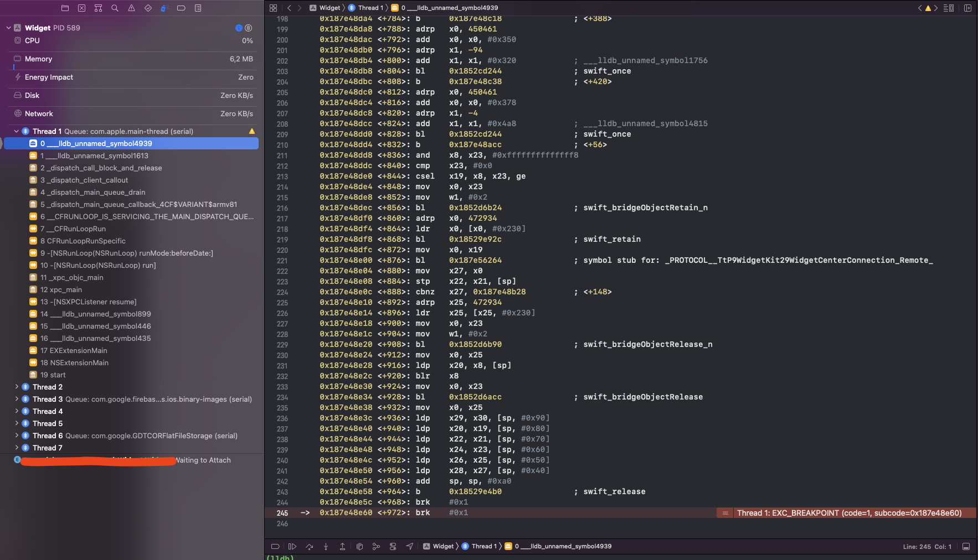Open the Debug Memory Graph button
Screen dimensions: 978x560
click(x=376, y=546)
